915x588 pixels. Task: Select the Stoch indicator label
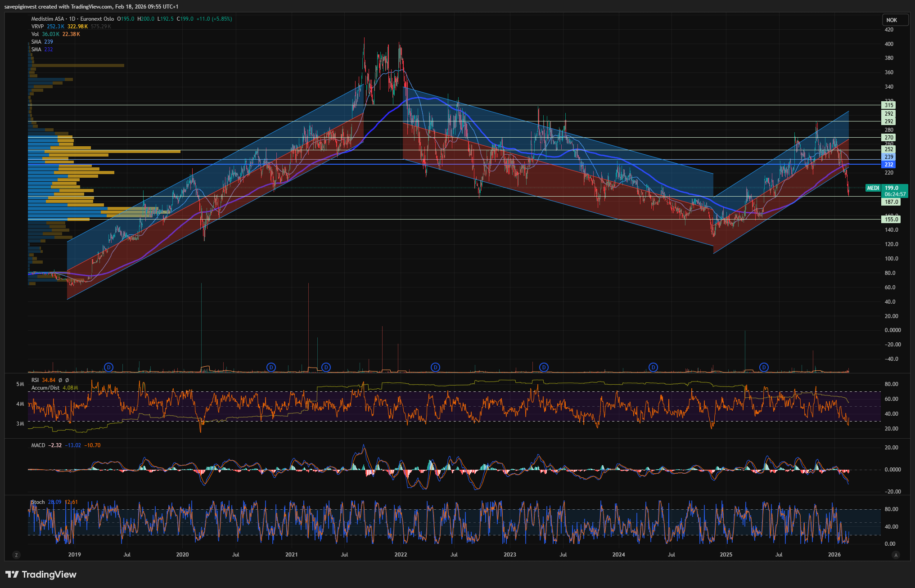(x=38, y=502)
